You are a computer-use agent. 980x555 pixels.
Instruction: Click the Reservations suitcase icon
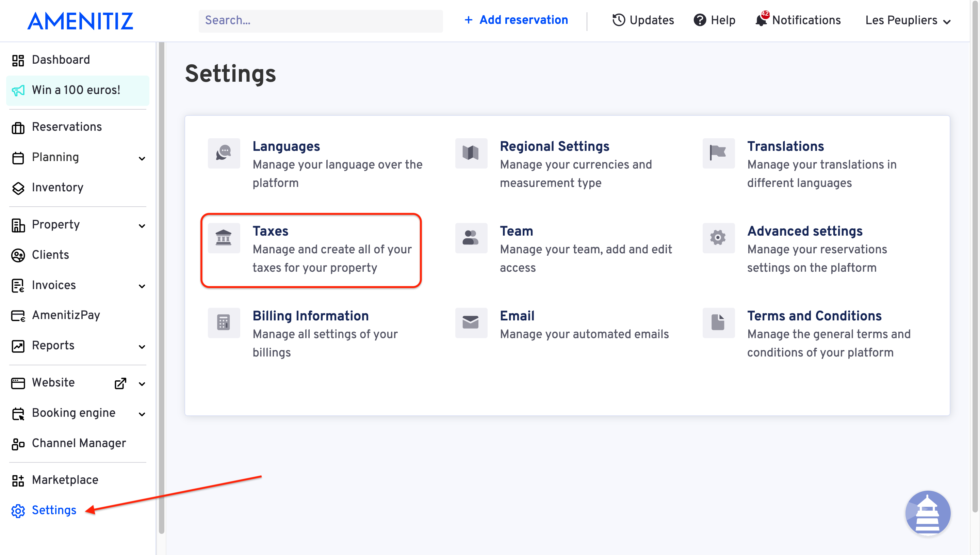click(x=18, y=127)
